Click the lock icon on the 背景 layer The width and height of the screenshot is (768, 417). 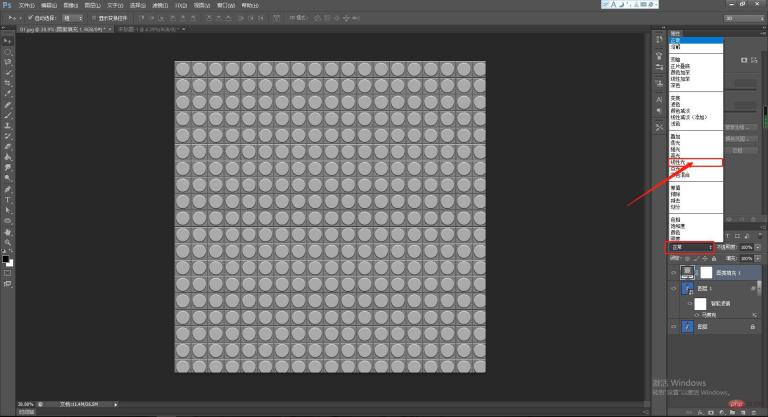point(752,326)
